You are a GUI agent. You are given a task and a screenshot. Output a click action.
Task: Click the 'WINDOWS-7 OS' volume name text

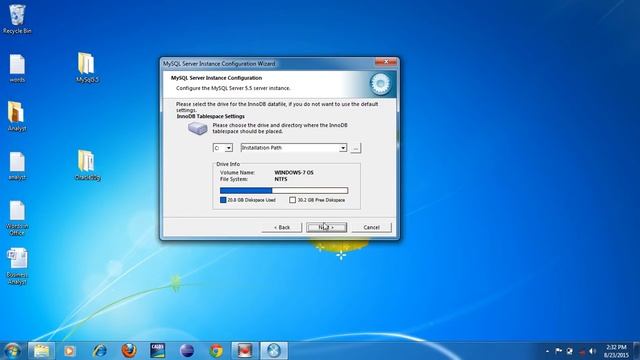click(x=294, y=173)
